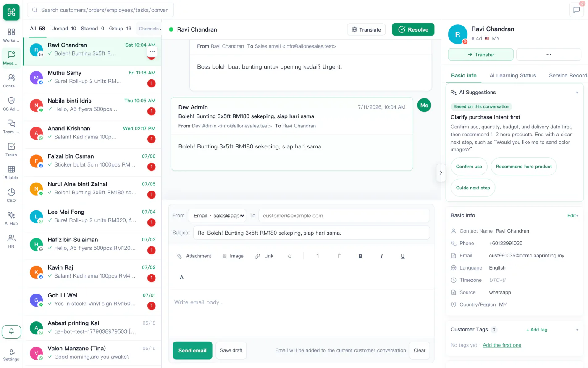Click the Confirm use suggestion
This screenshot has width=588, height=368.
[x=469, y=167]
